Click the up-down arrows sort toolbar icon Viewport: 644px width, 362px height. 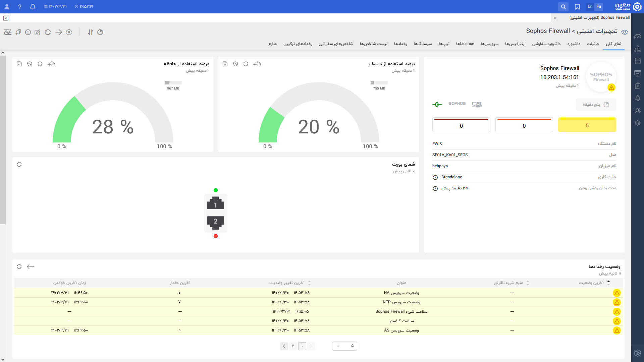[x=90, y=32]
